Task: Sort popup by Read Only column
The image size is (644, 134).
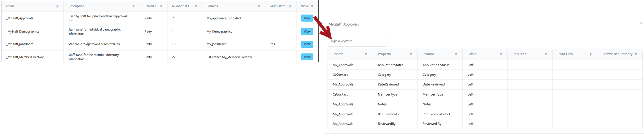Action: (x=591, y=54)
